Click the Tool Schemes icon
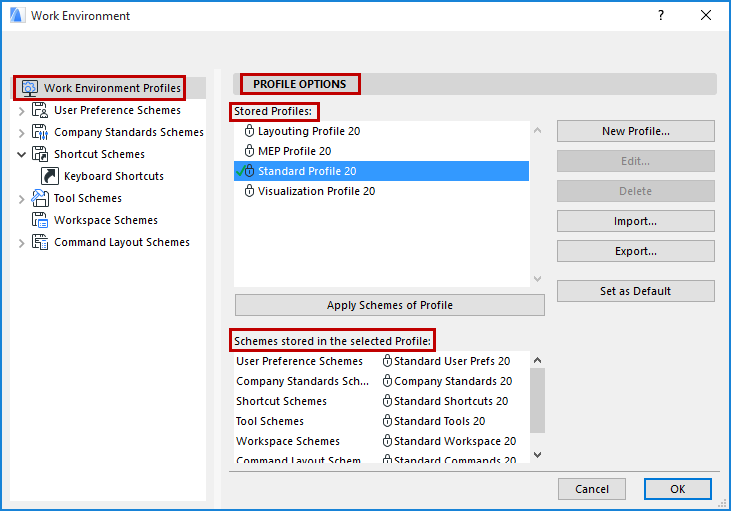This screenshot has height=511, width=731. click(x=40, y=198)
